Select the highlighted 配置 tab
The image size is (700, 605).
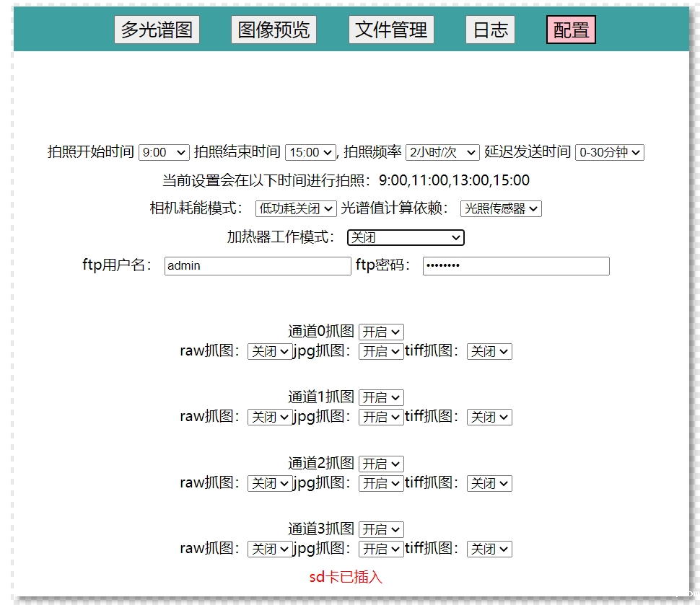[x=571, y=30]
